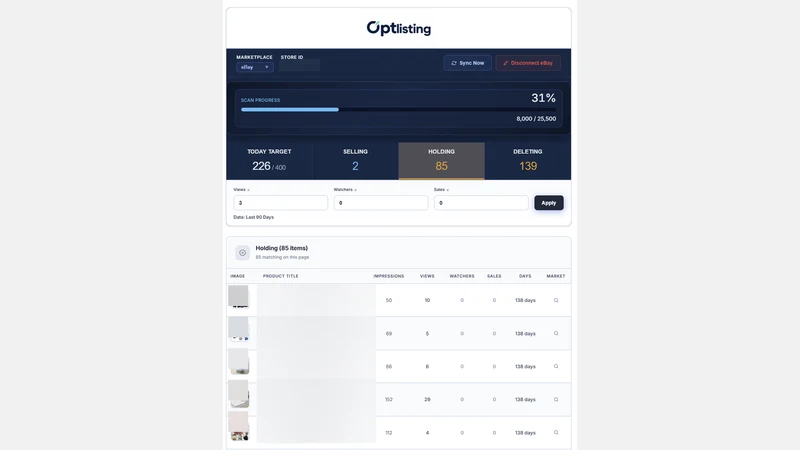Select the Selling tab
The width and height of the screenshot is (800, 450).
click(355, 161)
